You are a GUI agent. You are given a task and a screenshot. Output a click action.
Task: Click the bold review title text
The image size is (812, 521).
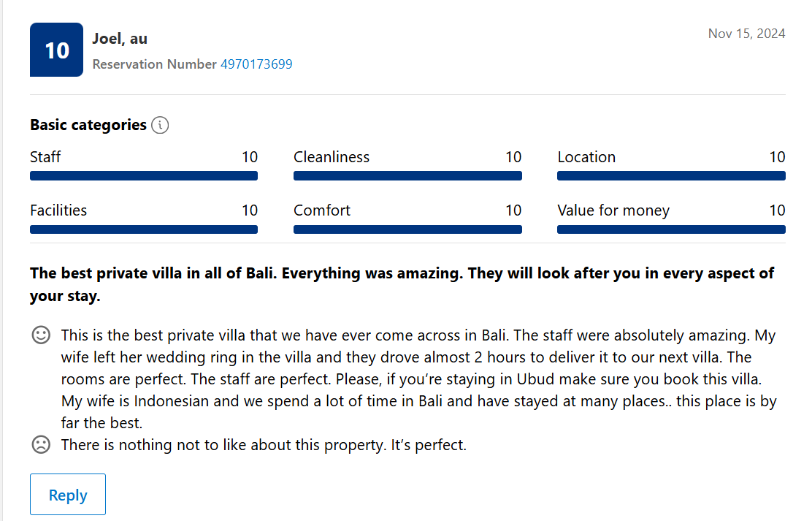402,284
